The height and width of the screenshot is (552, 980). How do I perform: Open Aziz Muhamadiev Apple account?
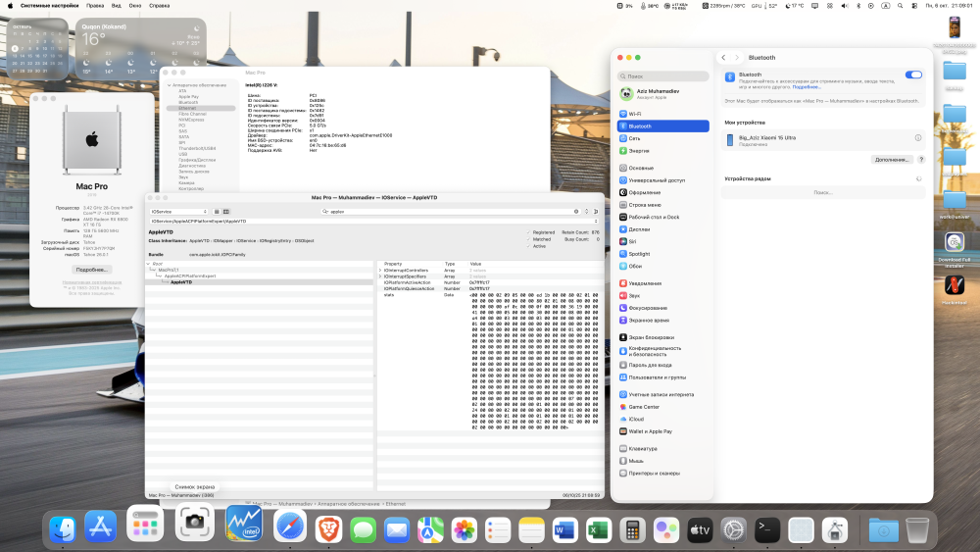coord(663,94)
